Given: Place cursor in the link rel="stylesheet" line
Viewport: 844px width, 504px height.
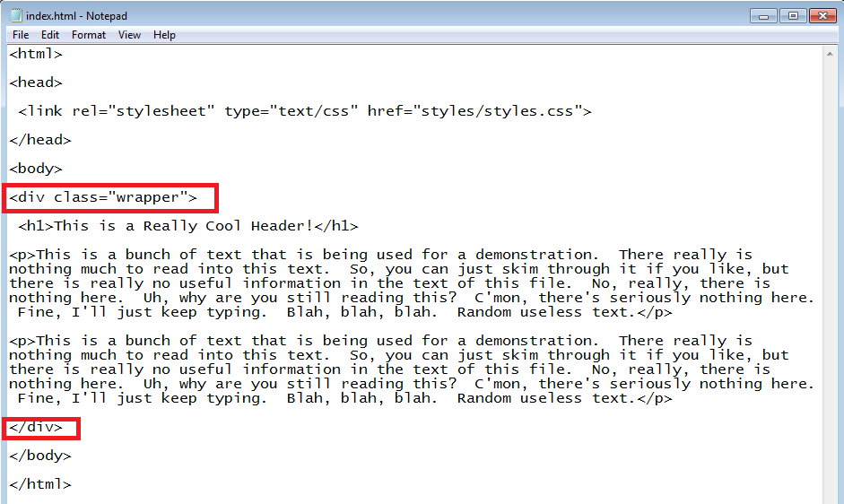Looking at the screenshot, I should pos(305,111).
